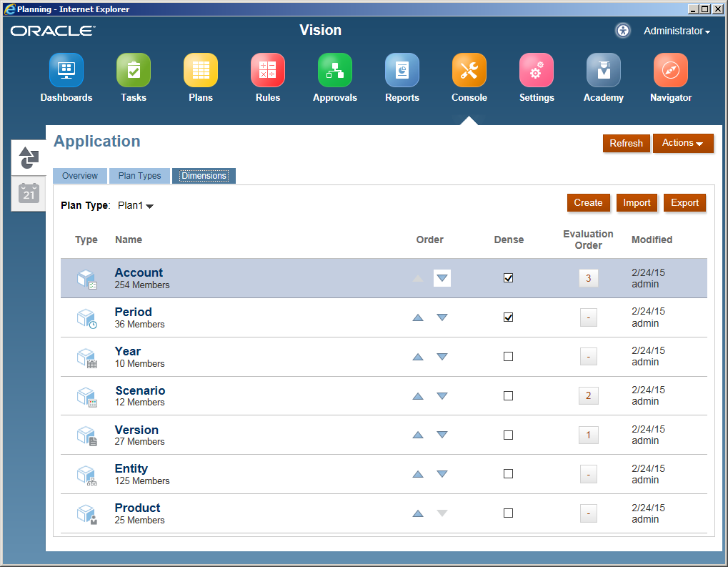The image size is (728, 567).
Task: Click the Refresh button
Action: 627,143
